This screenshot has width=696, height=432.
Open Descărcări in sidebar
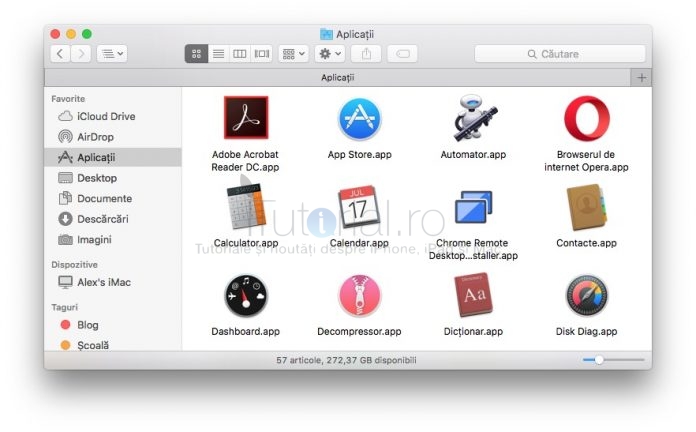[113, 219]
